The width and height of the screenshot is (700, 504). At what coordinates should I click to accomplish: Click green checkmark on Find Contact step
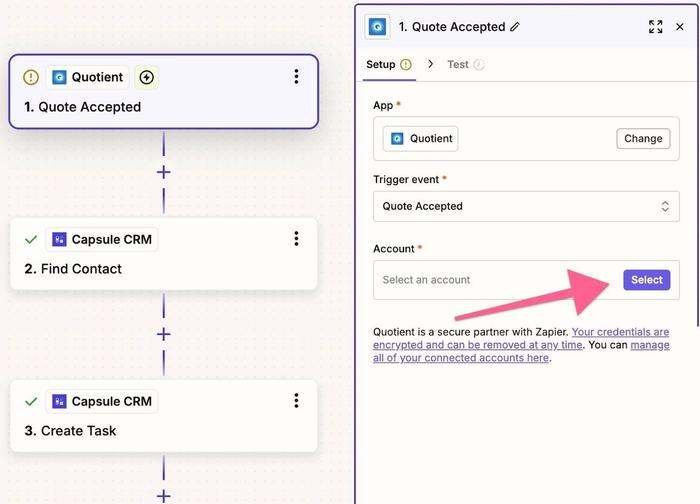31,240
